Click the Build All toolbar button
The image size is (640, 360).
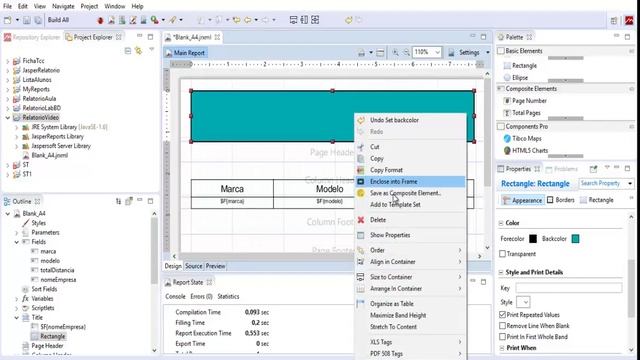[x=58, y=20]
